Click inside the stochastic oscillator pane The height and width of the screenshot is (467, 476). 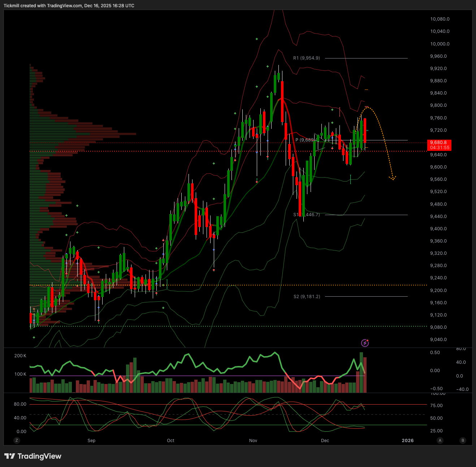(x=217, y=415)
